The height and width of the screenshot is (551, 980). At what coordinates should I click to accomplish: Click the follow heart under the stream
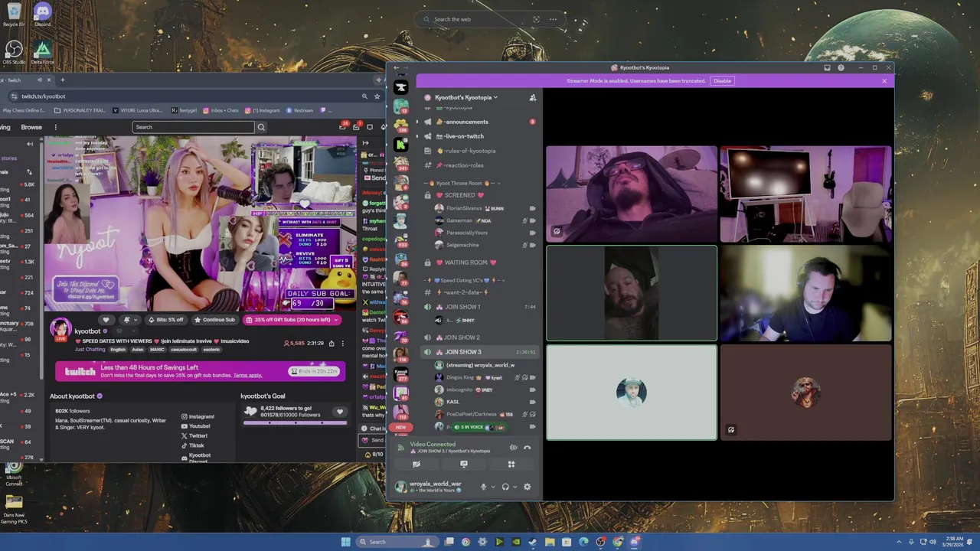(x=106, y=320)
